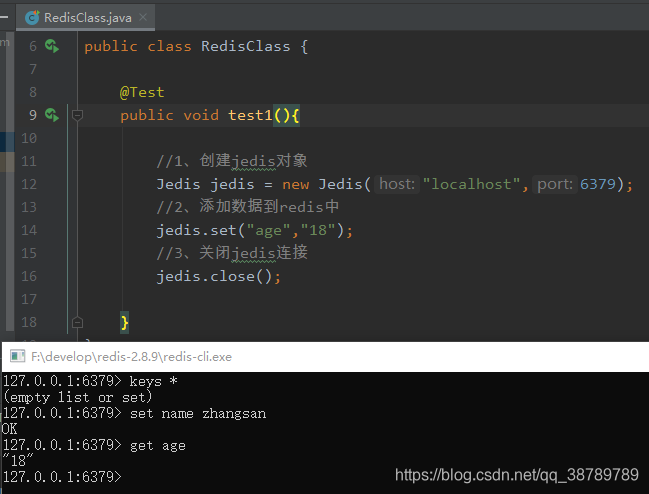Click the new keyword on line 12
This screenshot has height=494, width=649.
(296, 185)
